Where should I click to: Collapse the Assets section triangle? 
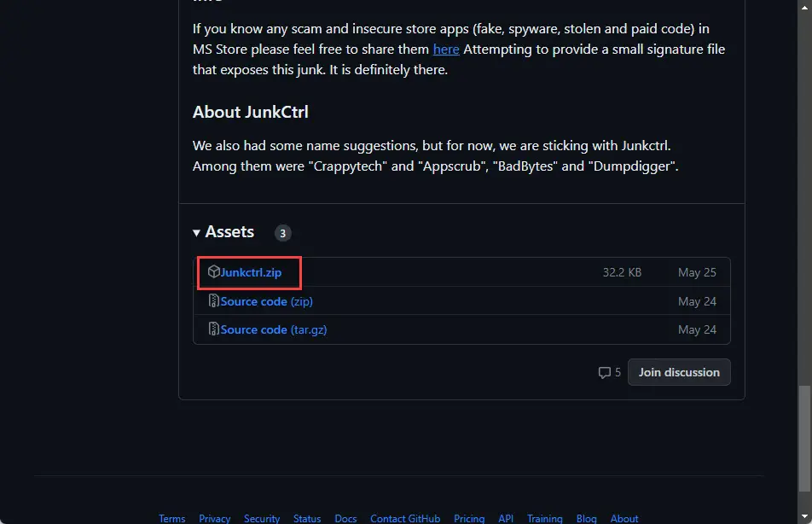coord(196,233)
